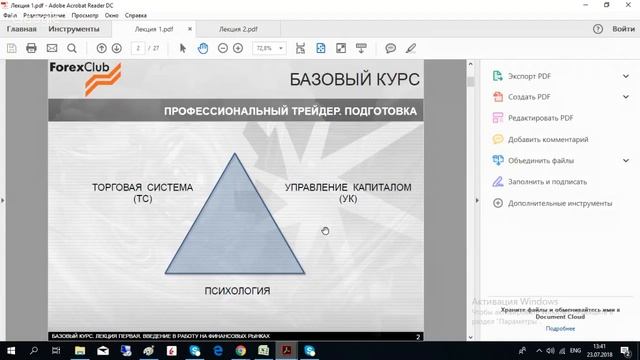This screenshot has width=640, height=360.
Task: Click the fit one full page icon
Action: [x=321, y=48]
